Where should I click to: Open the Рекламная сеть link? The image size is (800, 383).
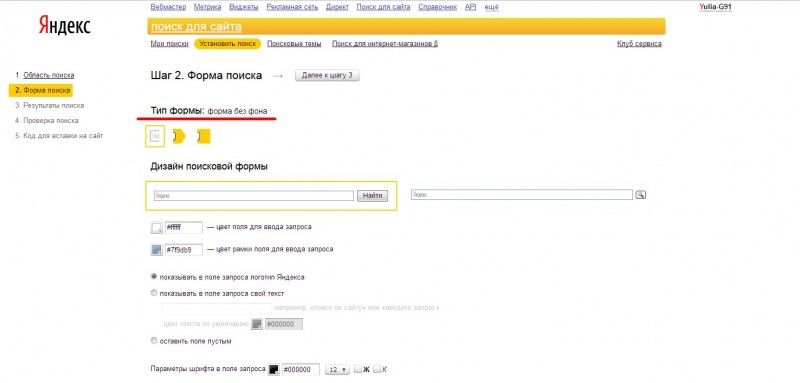point(292,7)
